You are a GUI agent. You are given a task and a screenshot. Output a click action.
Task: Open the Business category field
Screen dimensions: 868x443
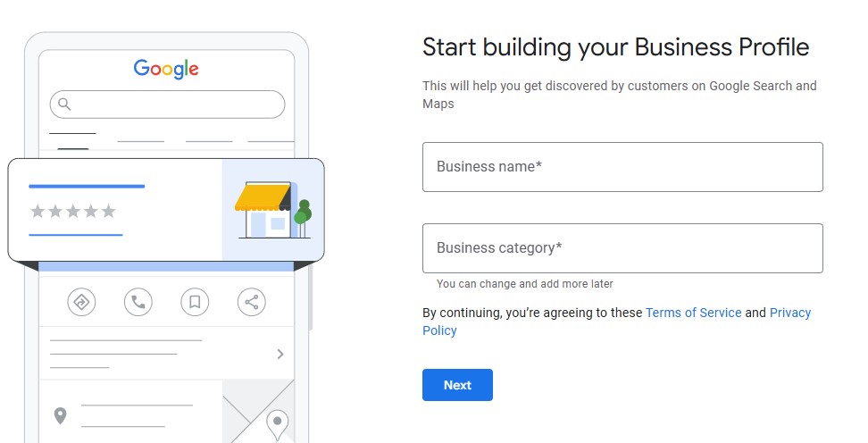point(622,248)
